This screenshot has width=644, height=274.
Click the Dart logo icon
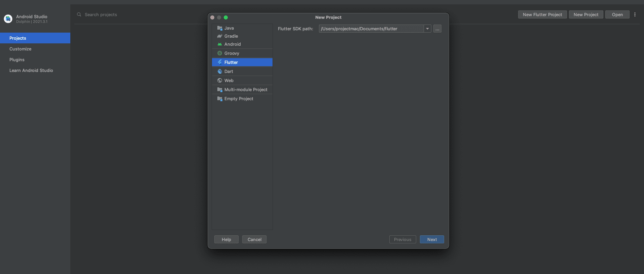point(220,72)
